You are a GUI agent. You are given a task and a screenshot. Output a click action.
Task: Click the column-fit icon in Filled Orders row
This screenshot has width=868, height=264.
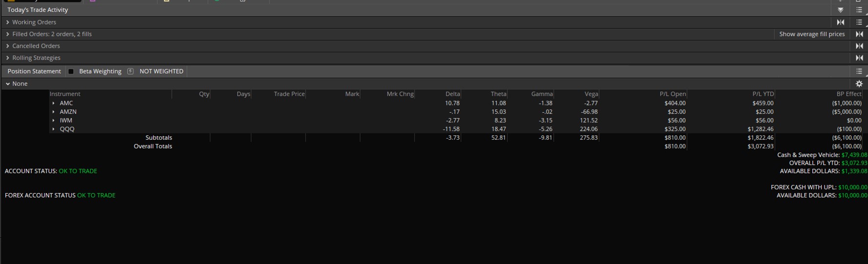859,34
